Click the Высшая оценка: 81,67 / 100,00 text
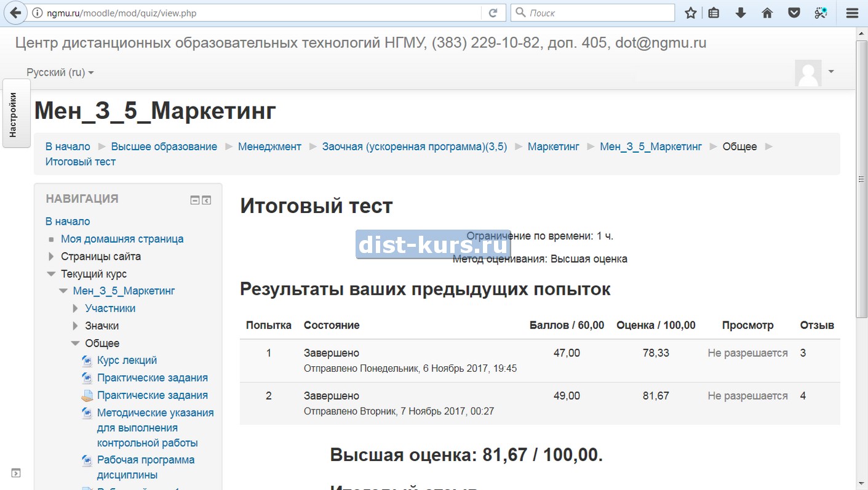868x490 pixels. [x=466, y=455]
